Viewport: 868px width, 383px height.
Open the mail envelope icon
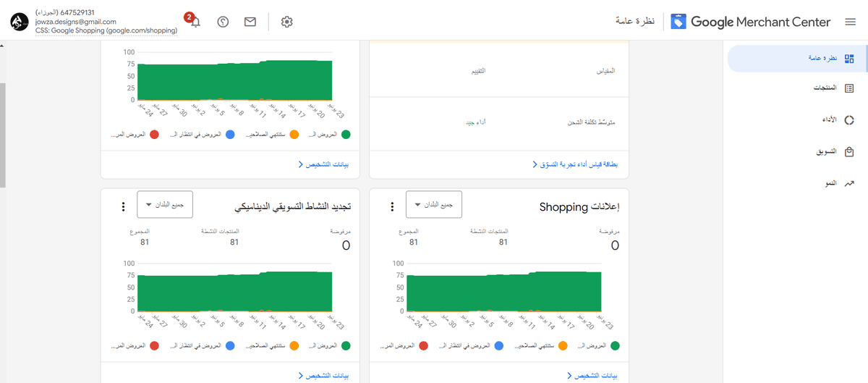click(x=250, y=22)
